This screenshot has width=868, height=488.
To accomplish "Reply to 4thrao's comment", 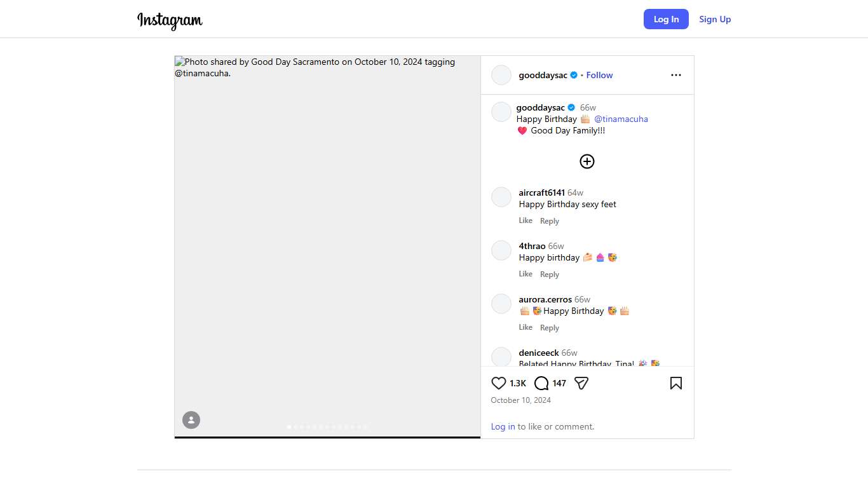I will pyautogui.click(x=550, y=274).
